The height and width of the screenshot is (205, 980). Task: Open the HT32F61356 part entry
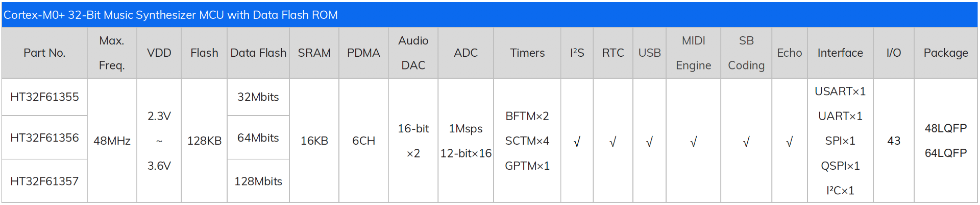pyautogui.click(x=44, y=138)
